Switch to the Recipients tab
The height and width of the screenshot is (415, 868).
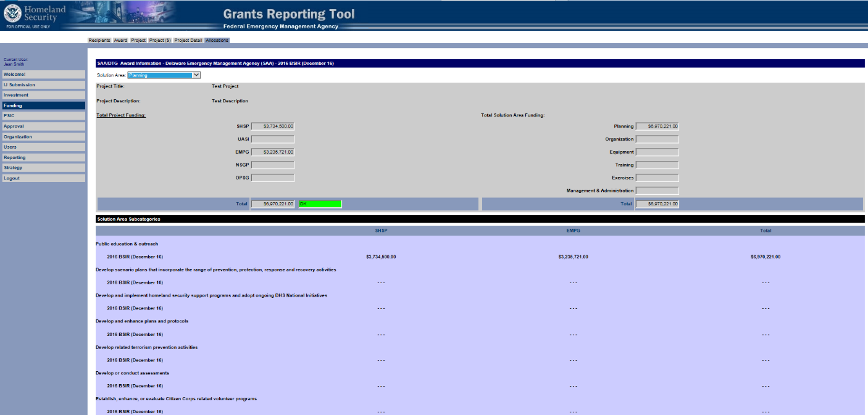click(99, 40)
